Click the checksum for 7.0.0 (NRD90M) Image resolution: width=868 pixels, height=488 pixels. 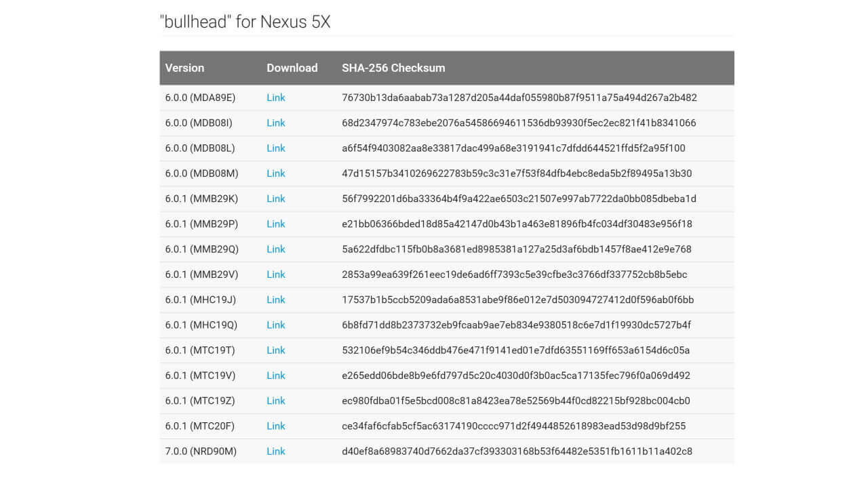[517, 451]
